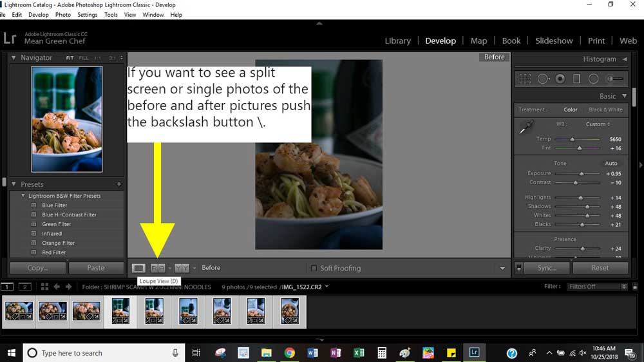Open filmstrip grid view icon
Viewport: 644px width, 362px height.
pos(44,287)
